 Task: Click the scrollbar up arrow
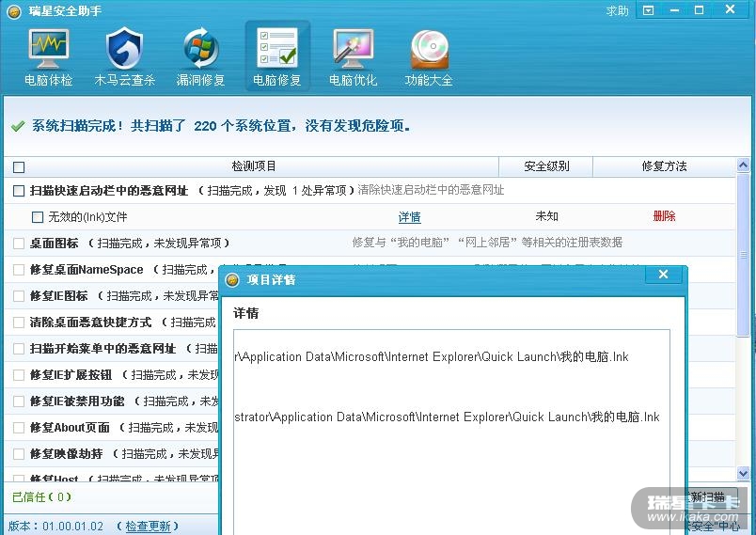coord(743,165)
